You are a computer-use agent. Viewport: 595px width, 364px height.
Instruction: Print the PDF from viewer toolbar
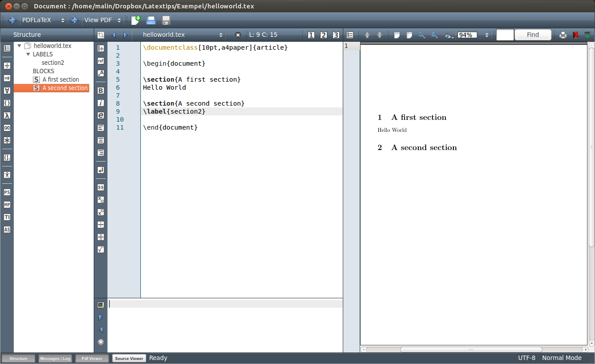pos(563,35)
